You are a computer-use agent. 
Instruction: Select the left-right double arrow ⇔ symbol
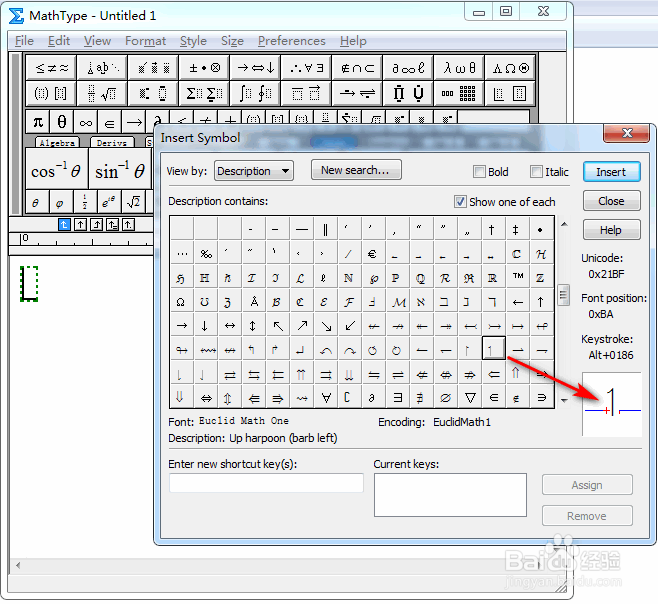[206, 397]
